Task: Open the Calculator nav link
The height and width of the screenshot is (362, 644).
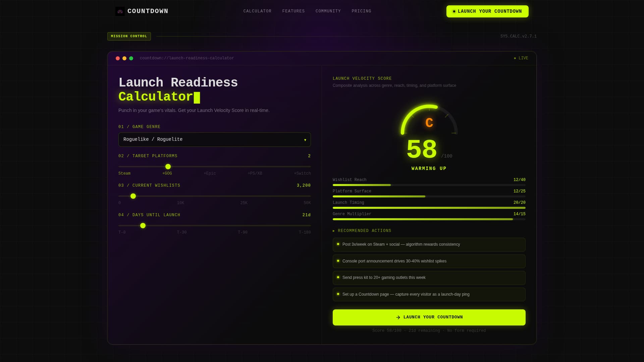Action: [257, 11]
